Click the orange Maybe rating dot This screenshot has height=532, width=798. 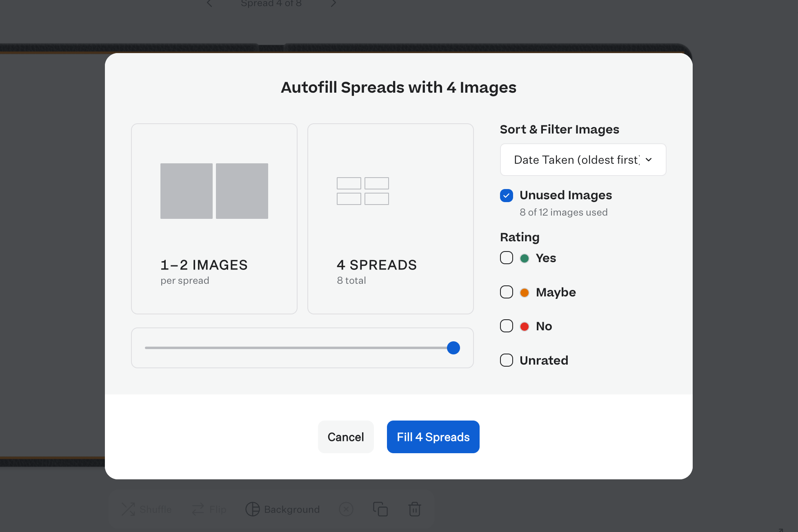[525, 293]
